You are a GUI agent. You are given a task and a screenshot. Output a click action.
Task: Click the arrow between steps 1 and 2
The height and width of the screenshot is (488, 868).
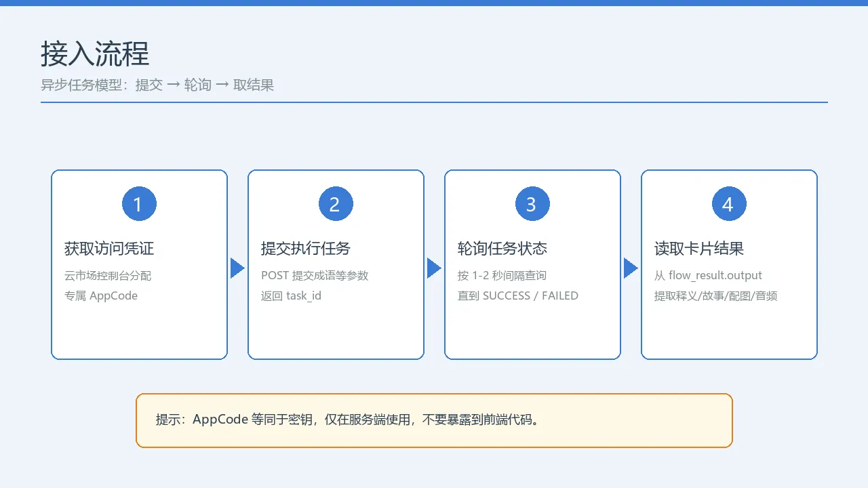237,268
